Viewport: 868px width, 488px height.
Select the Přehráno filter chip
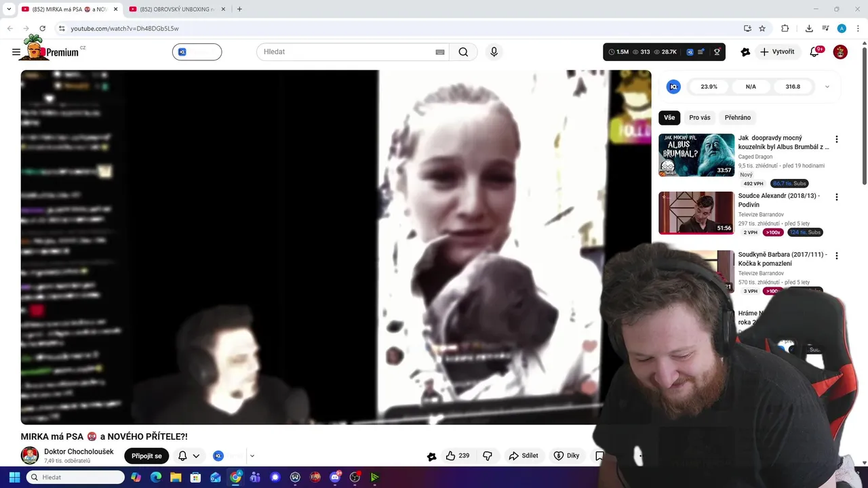738,118
